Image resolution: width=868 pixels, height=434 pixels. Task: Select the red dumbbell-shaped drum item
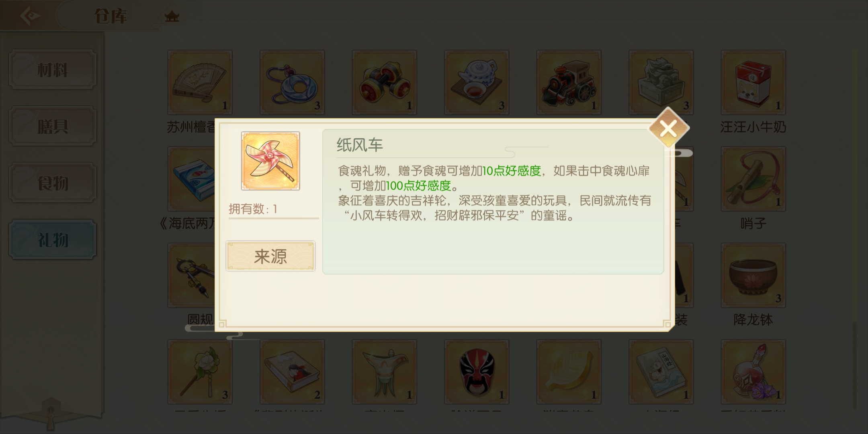coord(384,82)
